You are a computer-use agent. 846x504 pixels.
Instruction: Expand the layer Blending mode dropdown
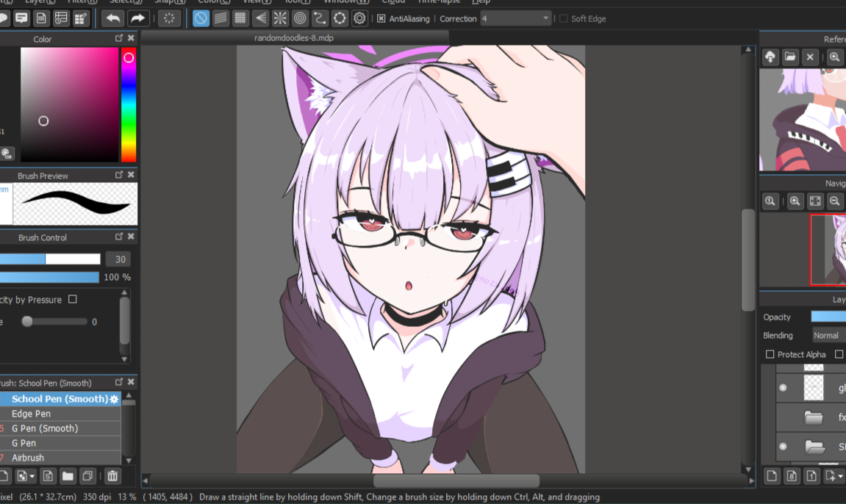(827, 335)
